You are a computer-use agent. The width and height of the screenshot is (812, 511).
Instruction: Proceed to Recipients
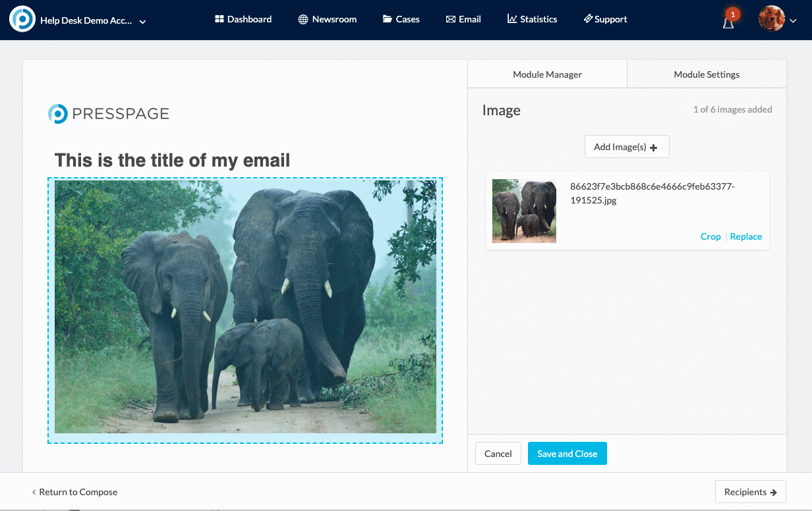point(751,492)
